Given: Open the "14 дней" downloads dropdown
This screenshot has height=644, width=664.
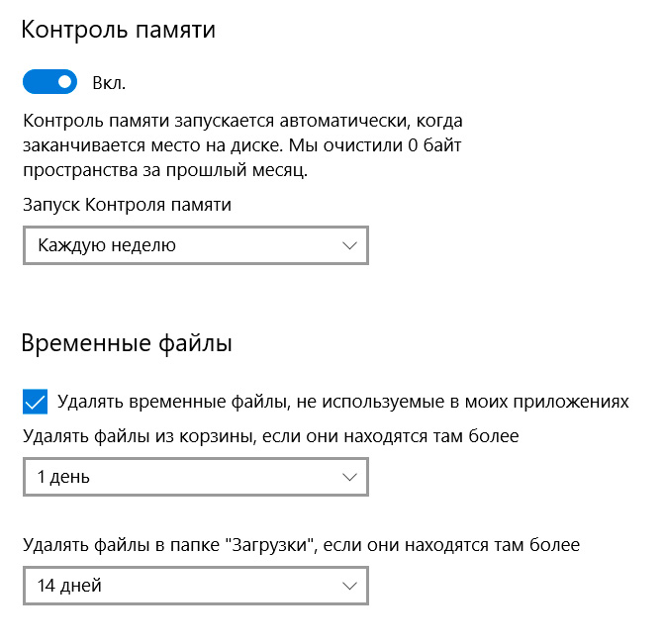Looking at the screenshot, I should (195, 586).
